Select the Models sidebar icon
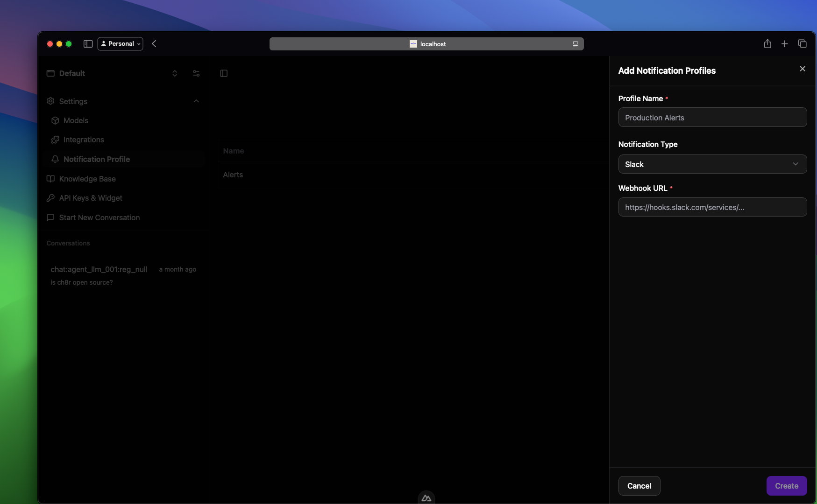 [55, 120]
